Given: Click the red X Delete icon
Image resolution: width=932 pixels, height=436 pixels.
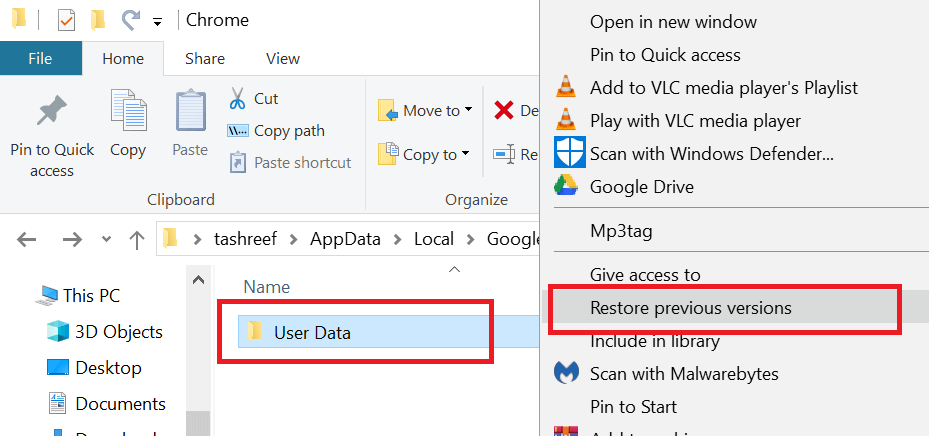Looking at the screenshot, I should pos(503,110).
